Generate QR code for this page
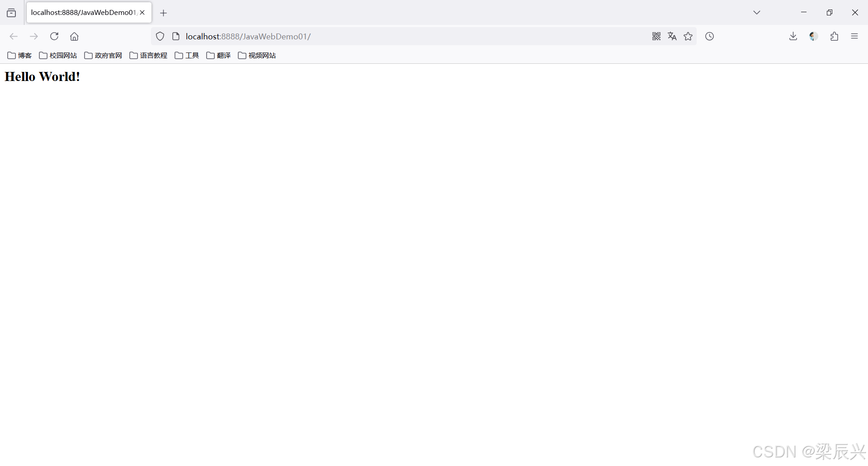The height and width of the screenshot is (466, 868). (x=656, y=36)
